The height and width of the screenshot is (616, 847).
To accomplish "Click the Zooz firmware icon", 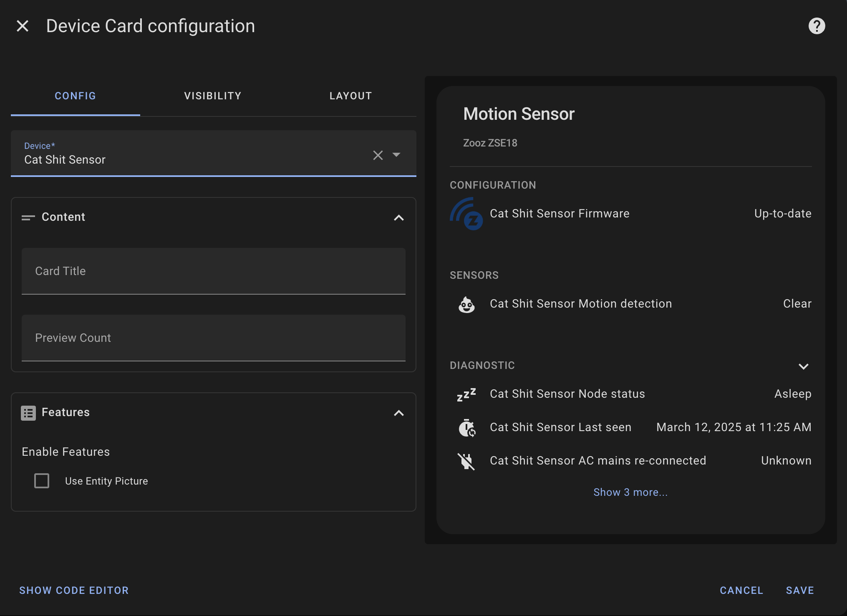I will click(466, 214).
